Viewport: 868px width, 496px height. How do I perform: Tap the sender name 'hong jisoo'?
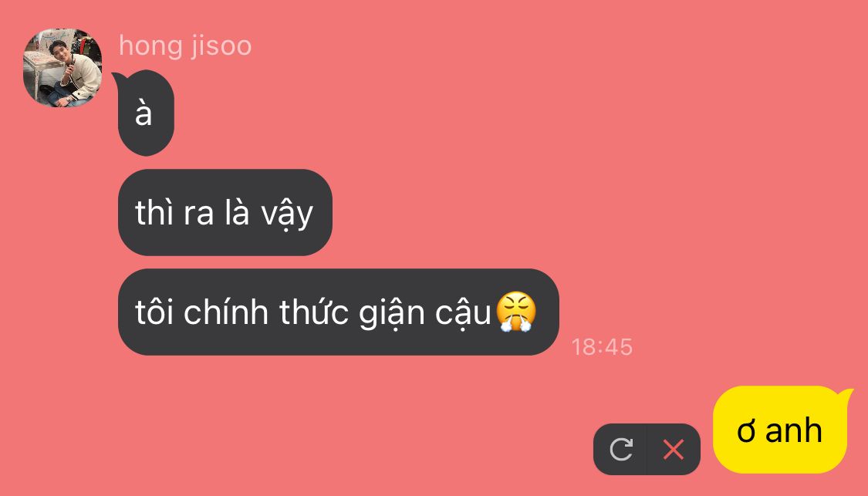click(185, 46)
